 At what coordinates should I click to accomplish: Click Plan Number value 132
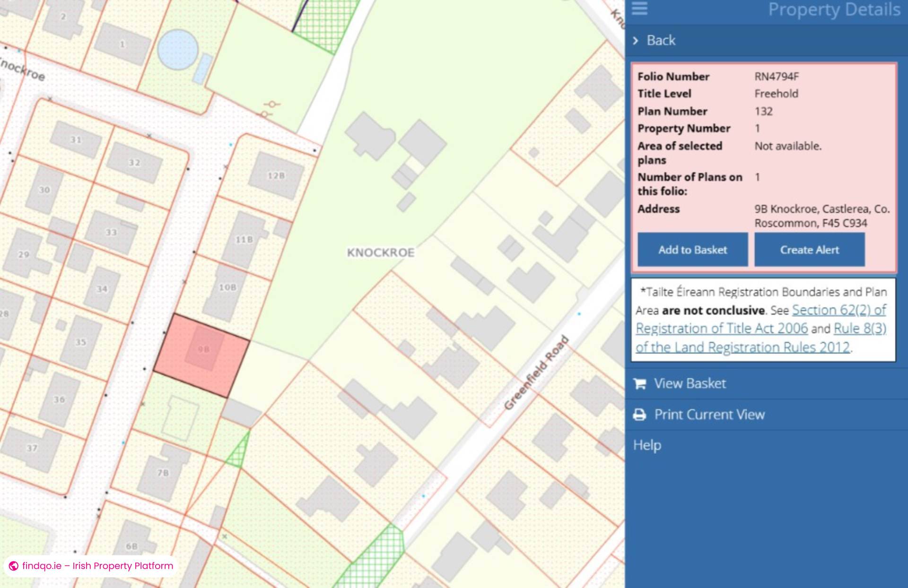pos(763,112)
